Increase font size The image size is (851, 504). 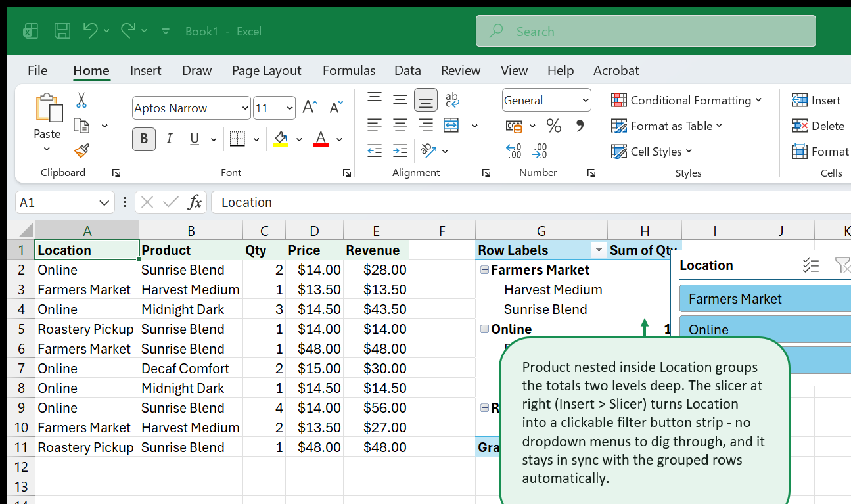click(310, 108)
